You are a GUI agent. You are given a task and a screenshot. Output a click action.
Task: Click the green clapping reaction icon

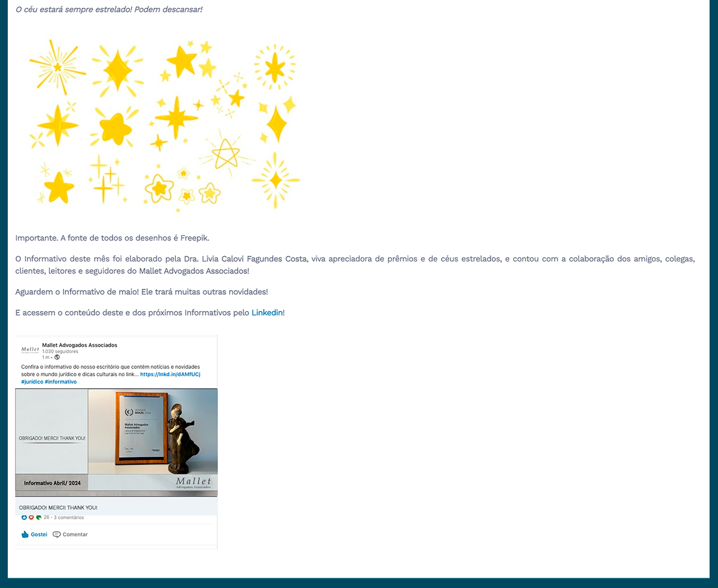[39, 517]
